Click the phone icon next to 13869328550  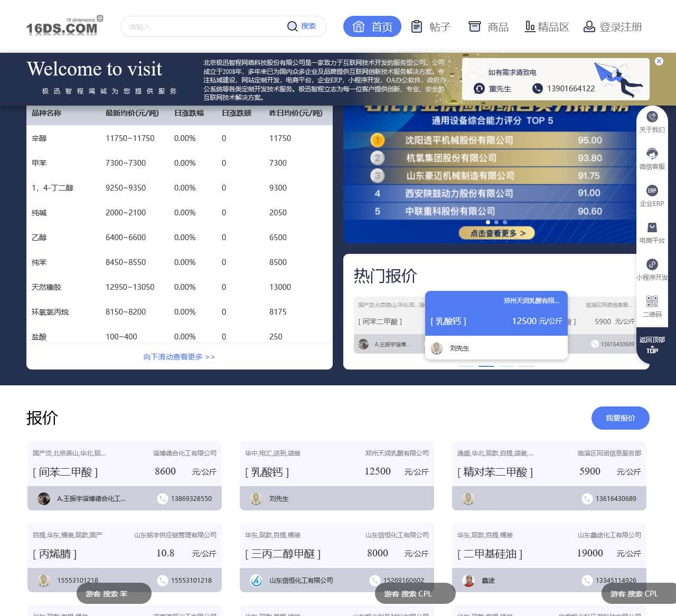162,498
